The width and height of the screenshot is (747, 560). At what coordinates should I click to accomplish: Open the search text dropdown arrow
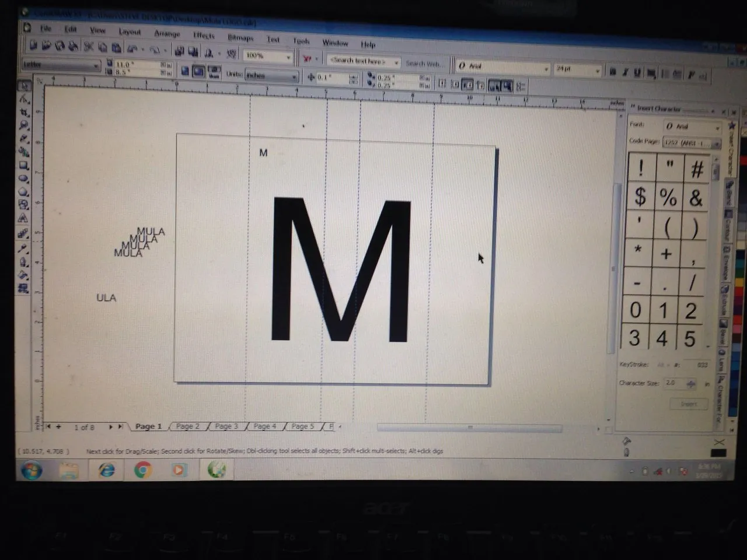(x=396, y=62)
